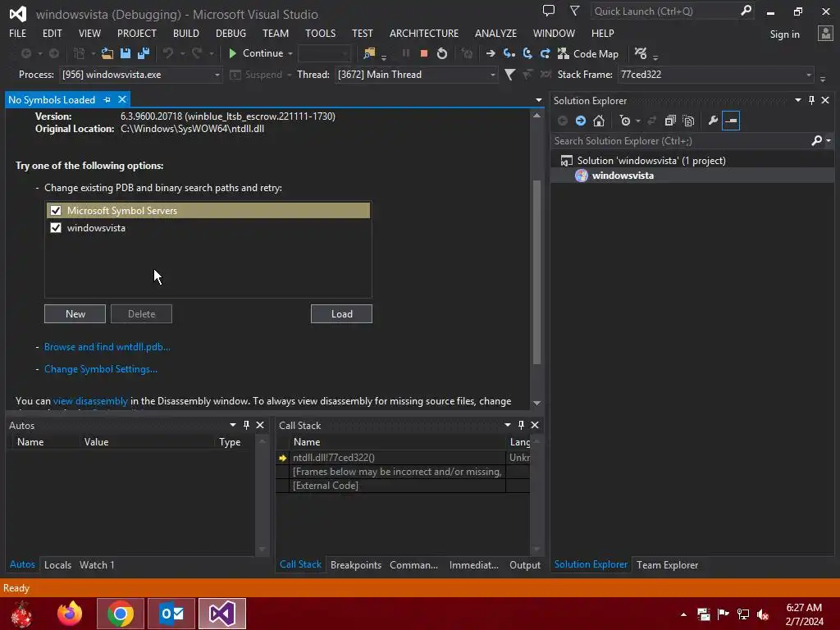
Task: Click the Find in Files toolbar icon
Action: [x=369, y=53]
